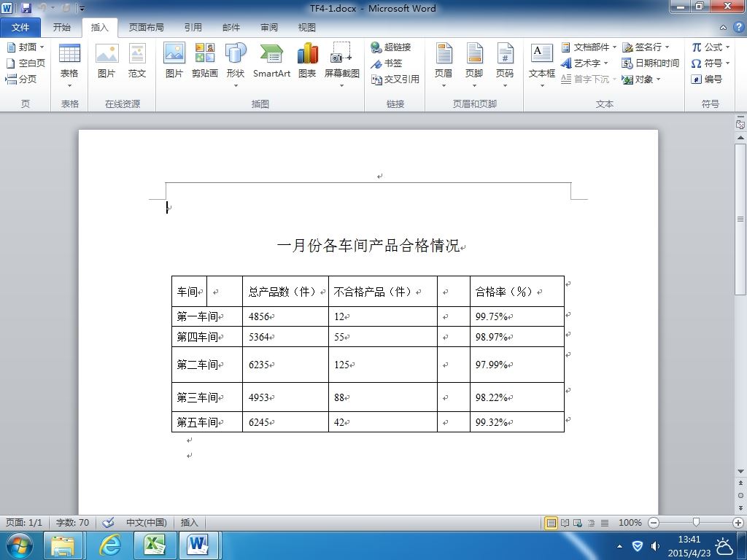This screenshot has width=747, height=560.
Task: Open the Header (页眉) gallery
Action: [444, 65]
